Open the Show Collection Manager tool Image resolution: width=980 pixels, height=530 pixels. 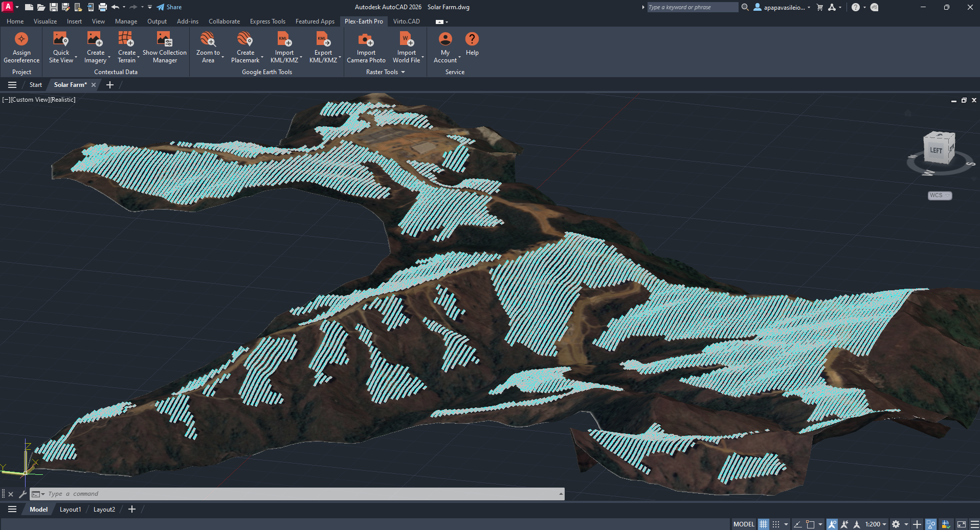click(164, 40)
